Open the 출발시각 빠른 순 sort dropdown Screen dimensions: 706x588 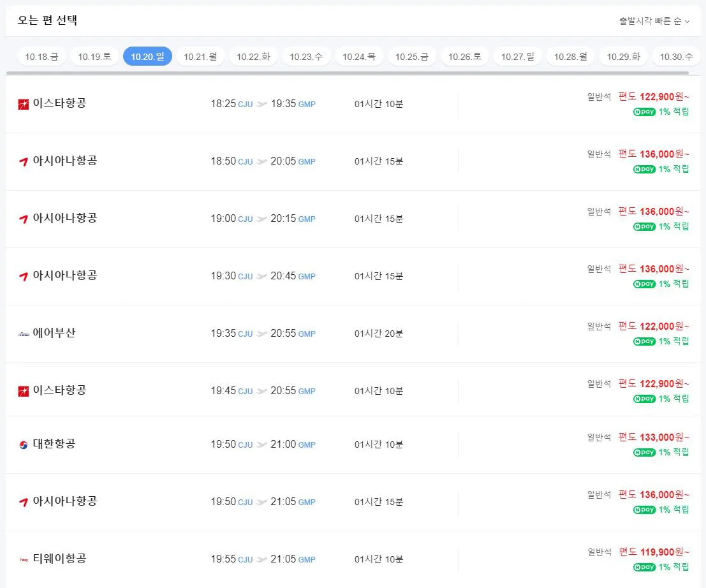tap(654, 20)
